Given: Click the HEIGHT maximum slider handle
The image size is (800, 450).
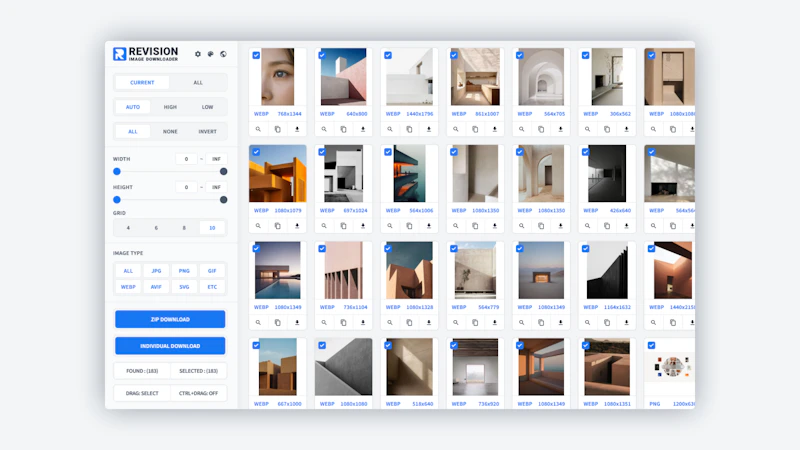Looking at the screenshot, I should coord(223,199).
